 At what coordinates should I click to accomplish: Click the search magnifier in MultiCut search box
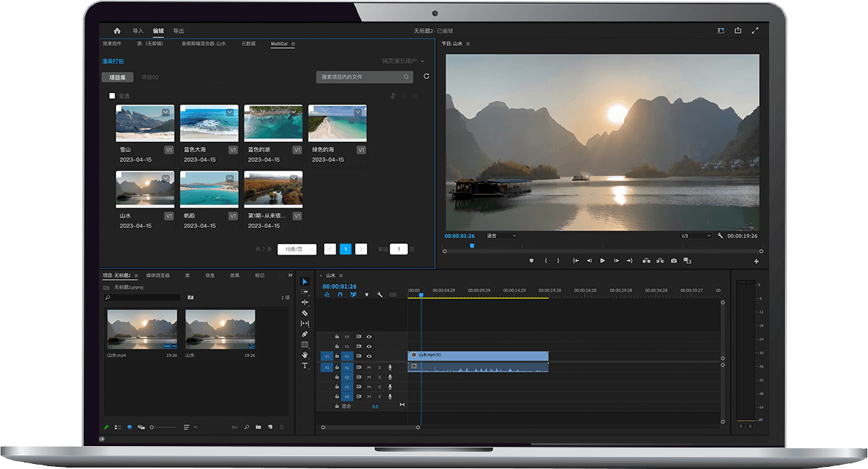(x=406, y=77)
